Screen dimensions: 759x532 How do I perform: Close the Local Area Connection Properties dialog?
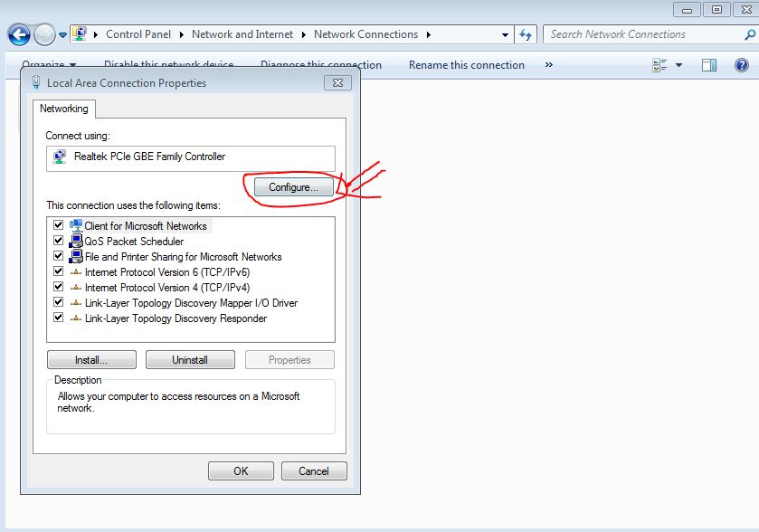pyautogui.click(x=337, y=82)
